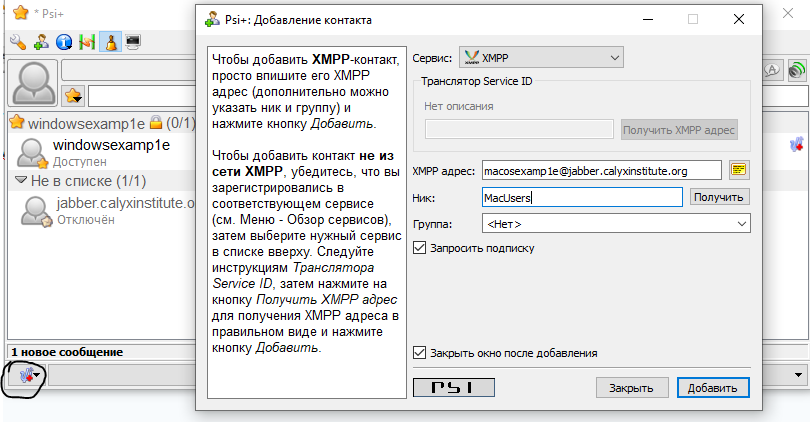Click the '1 новое сообщение' status text
The image size is (810, 422).
click(x=67, y=352)
